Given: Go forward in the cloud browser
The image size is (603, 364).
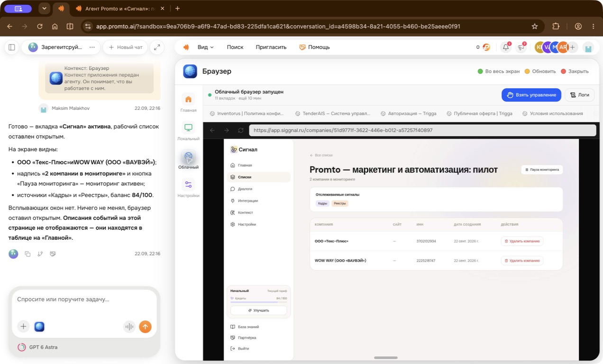Looking at the screenshot, I should (226, 130).
